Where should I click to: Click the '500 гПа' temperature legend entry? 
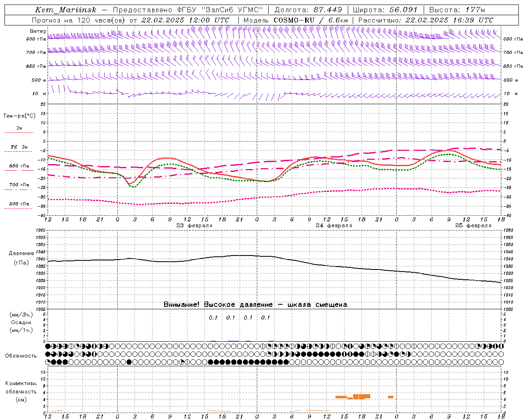19,204
